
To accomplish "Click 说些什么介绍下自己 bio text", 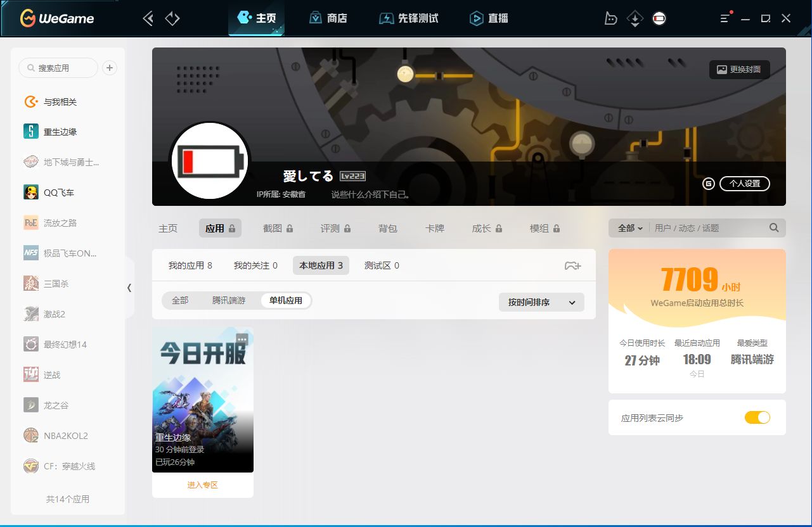I will coord(371,194).
